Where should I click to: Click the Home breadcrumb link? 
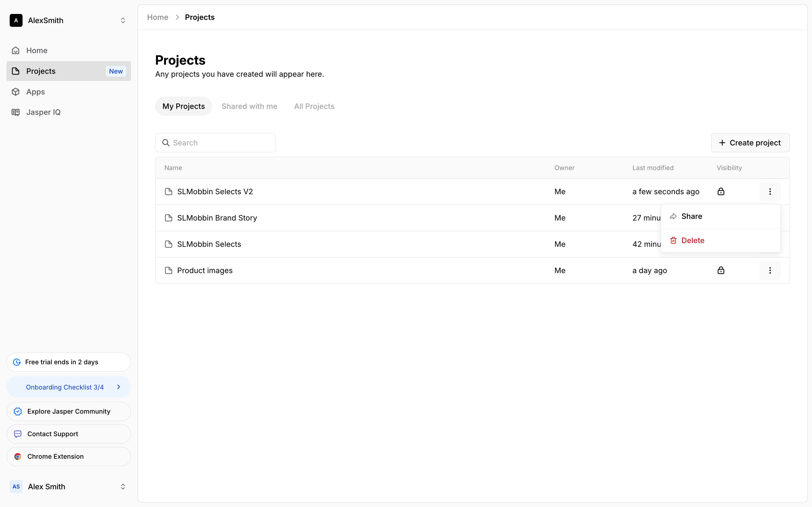tap(158, 17)
